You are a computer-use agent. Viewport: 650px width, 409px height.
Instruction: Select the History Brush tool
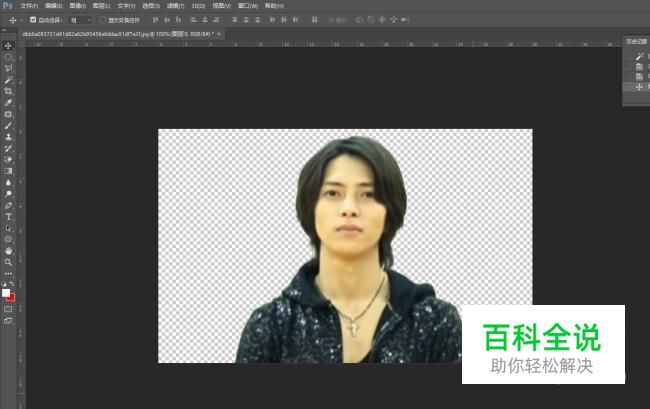[8, 148]
